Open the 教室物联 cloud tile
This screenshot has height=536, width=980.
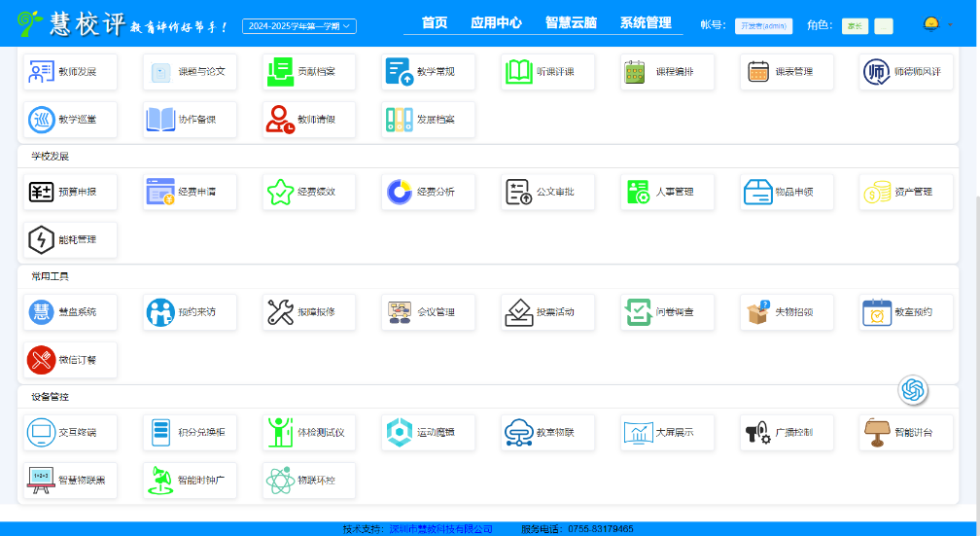pyautogui.click(x=547, y=433)
